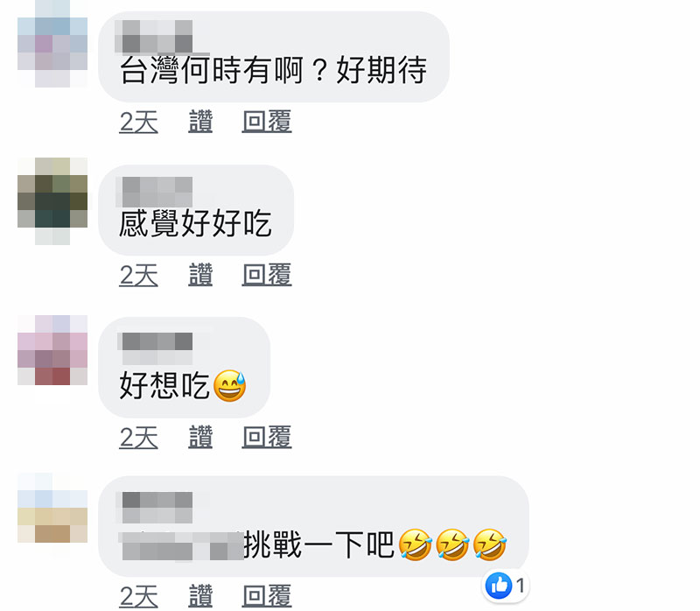Open avatar of the 挑戰一下吧 commenter

pos(52,508)
